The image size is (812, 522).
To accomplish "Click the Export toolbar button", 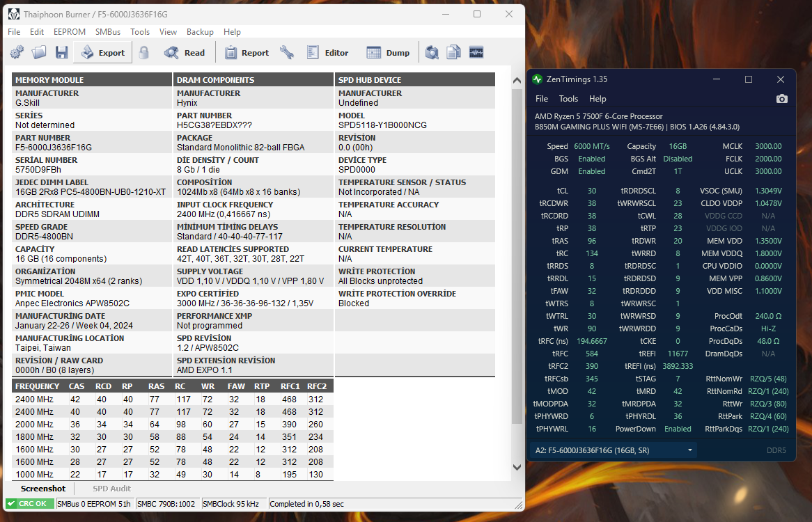I will (x=102, y=52).
